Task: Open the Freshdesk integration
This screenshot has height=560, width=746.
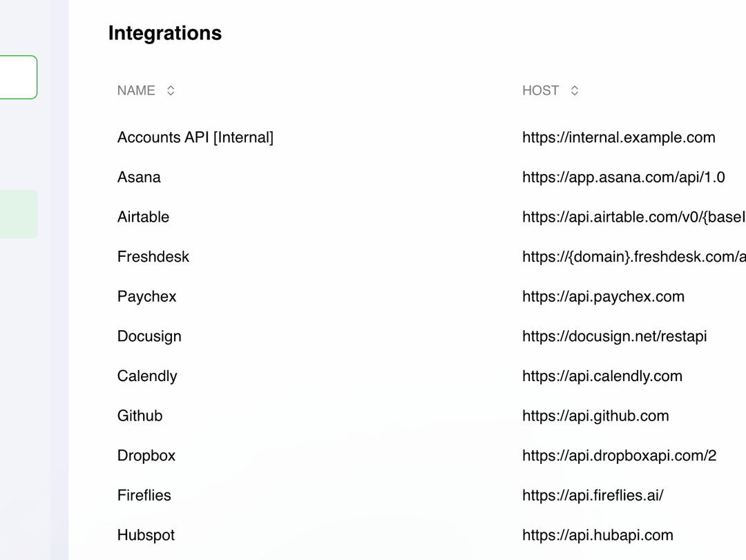Action: (x=153, y=257)
